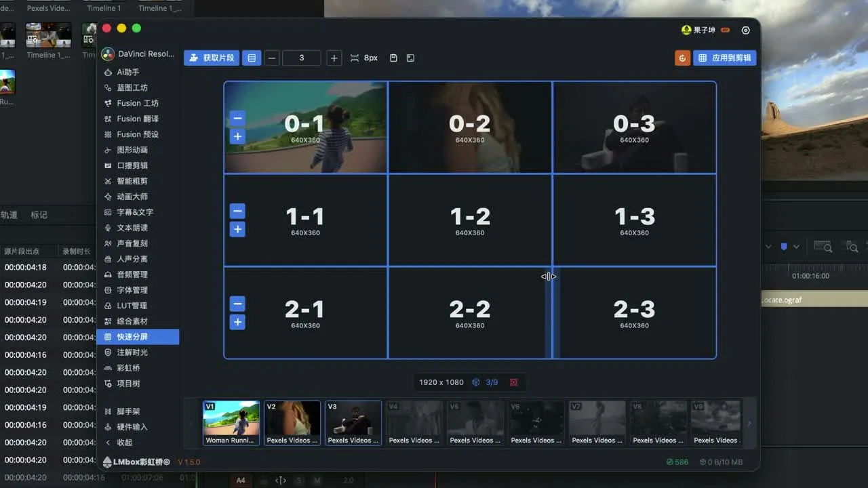Viewport: 868px width, 488px height.
Task: Select V1 Woman Running clip thumbnail
Action: tap(231, 423)
